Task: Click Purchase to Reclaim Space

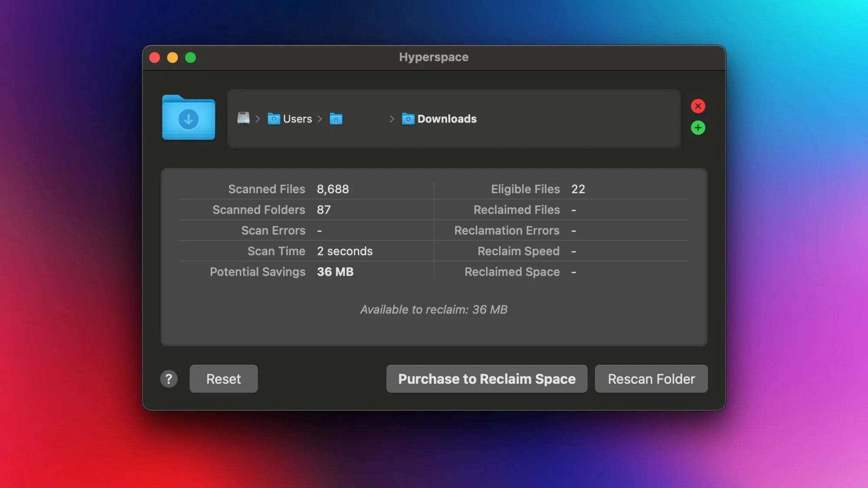Action: [x=487, y=379]
